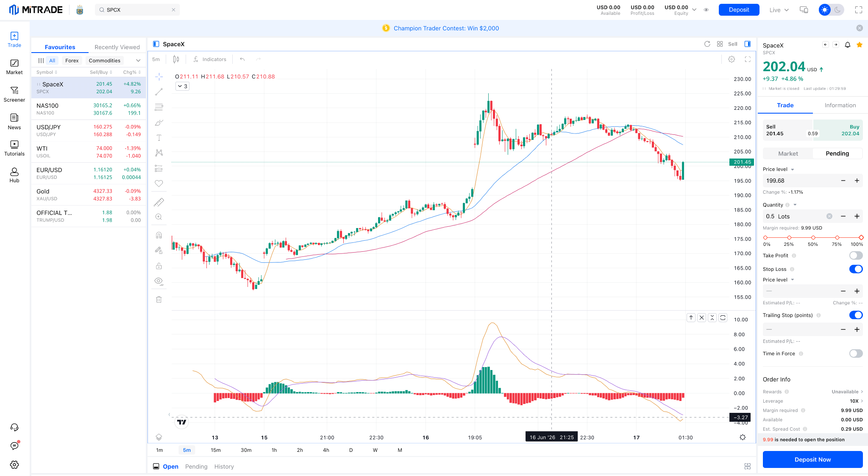Select the trend line drawing tool
The height and width of the screenshot is (476, 868).
(x=159, y=92)
